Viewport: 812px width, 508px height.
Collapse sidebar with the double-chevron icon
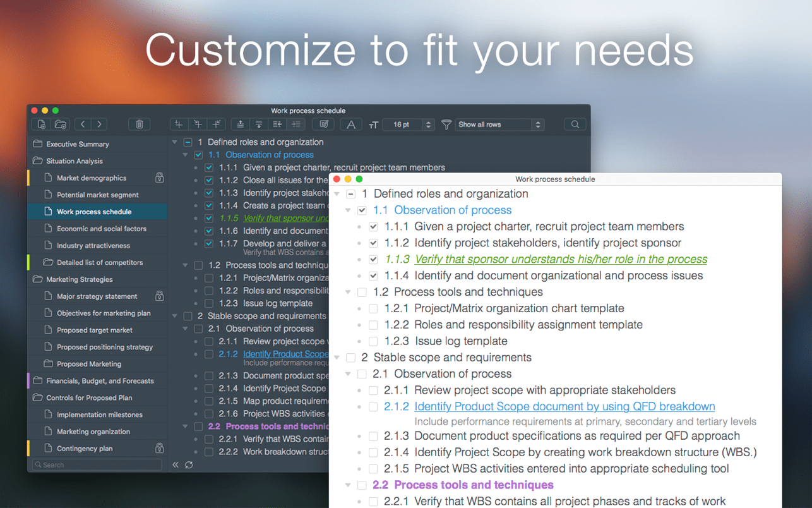[x=176, y=465]
